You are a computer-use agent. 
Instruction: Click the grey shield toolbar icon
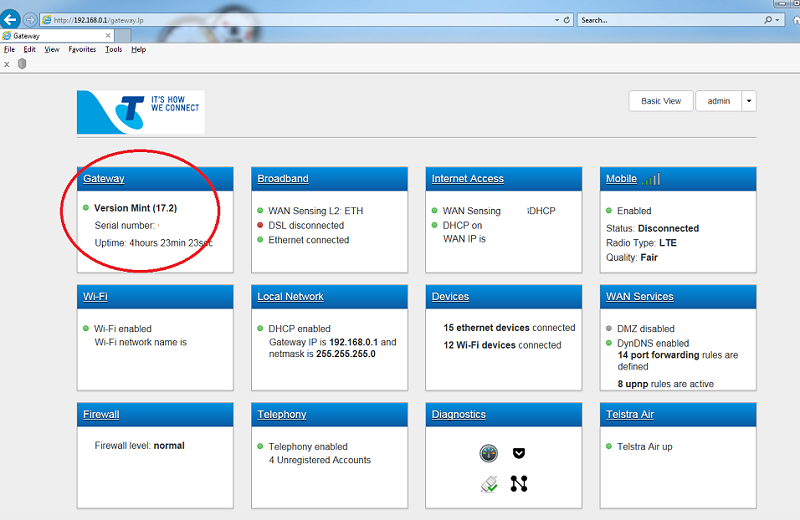click(22, 64)
